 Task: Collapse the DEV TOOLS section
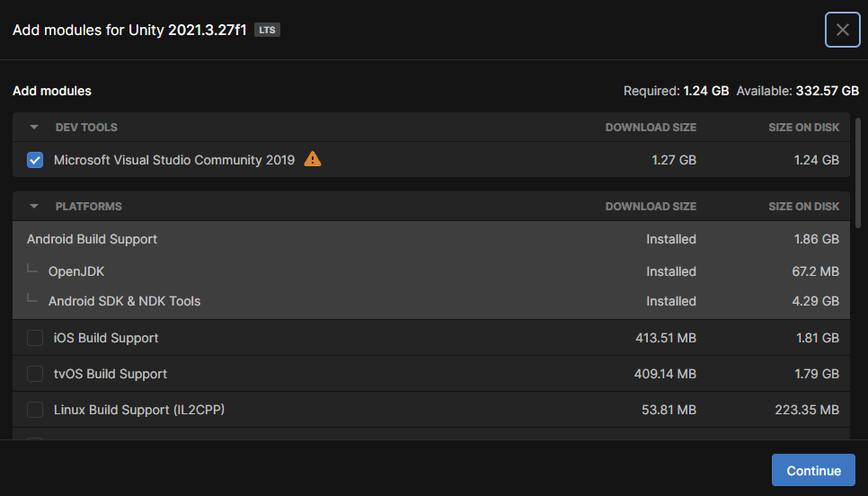tap(34, 128)
